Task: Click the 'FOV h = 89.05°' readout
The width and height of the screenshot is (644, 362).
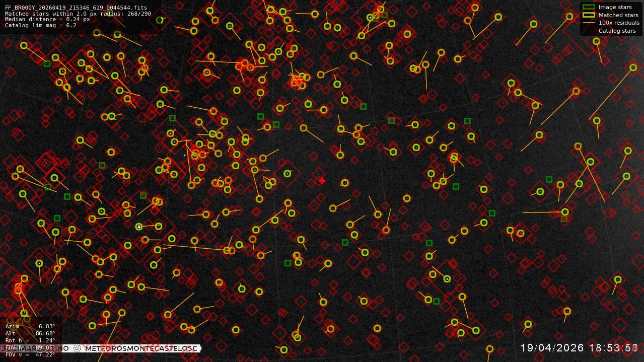Action: pyautogui.click(x=30, y=347)
